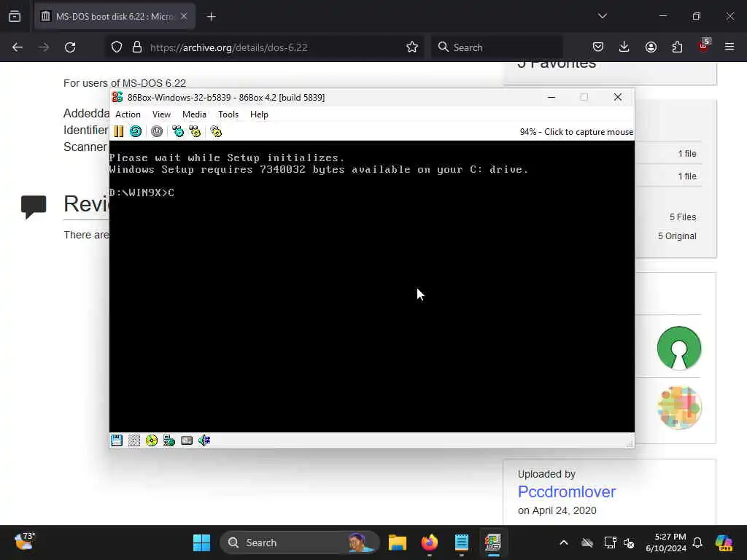Click the ACPI shutdown power icon
The height and width of the screenshot is (560, 747).
pos(157,131)
